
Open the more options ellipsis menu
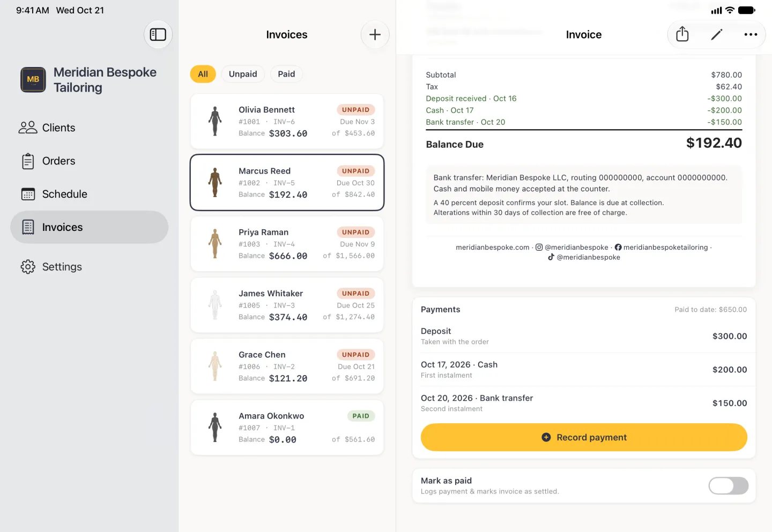point(751,35)
